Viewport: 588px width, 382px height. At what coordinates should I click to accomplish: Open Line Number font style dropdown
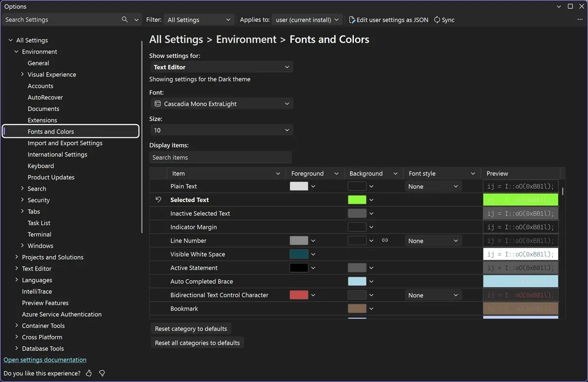pos(433,241)
